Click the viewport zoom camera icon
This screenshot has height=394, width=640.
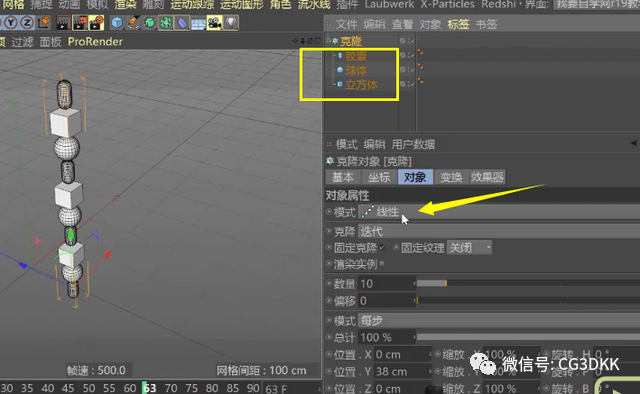(302, 41)
